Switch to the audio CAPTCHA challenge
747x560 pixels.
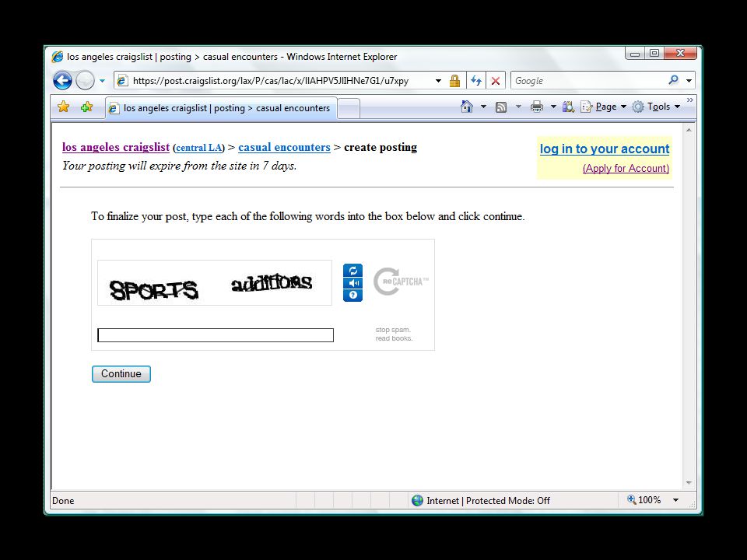352,283
